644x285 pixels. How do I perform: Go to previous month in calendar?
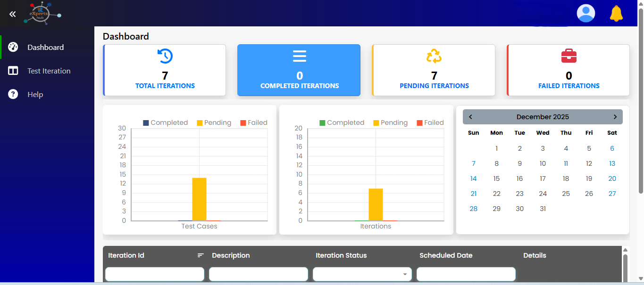click(470, 117)
